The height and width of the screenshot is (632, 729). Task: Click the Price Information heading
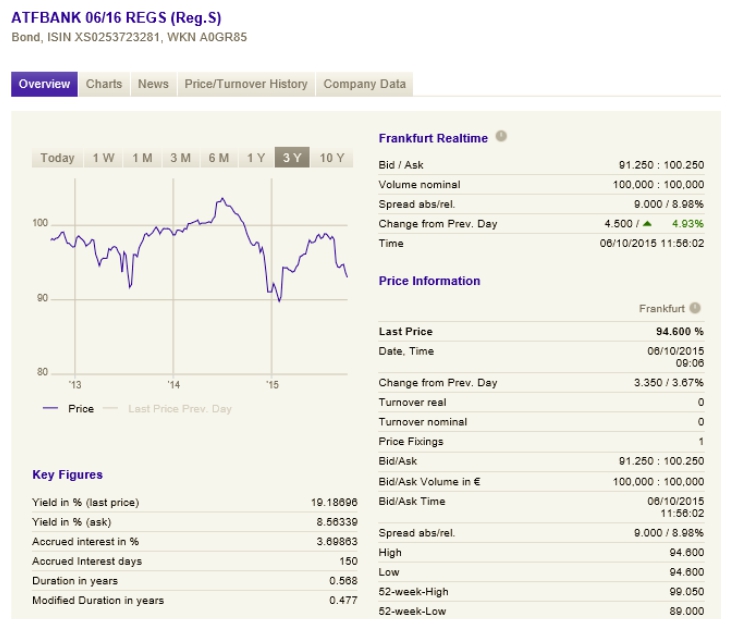click(429, 281)
